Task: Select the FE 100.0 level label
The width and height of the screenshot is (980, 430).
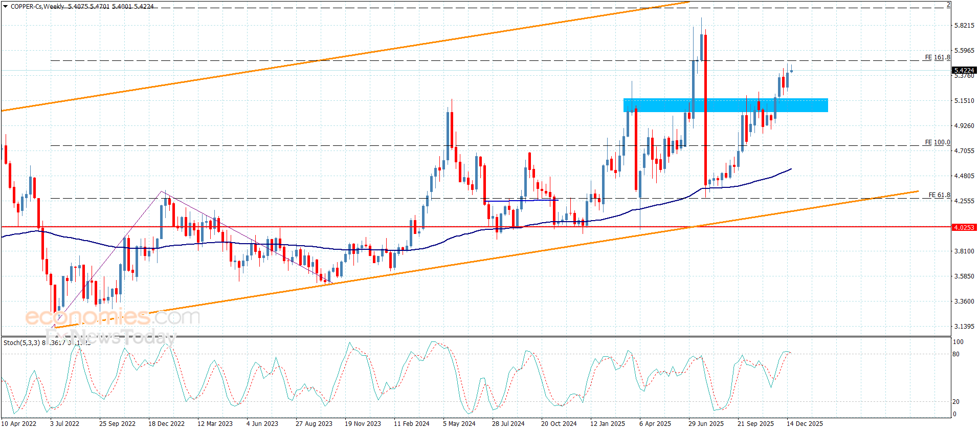Action: coord(937,142)
